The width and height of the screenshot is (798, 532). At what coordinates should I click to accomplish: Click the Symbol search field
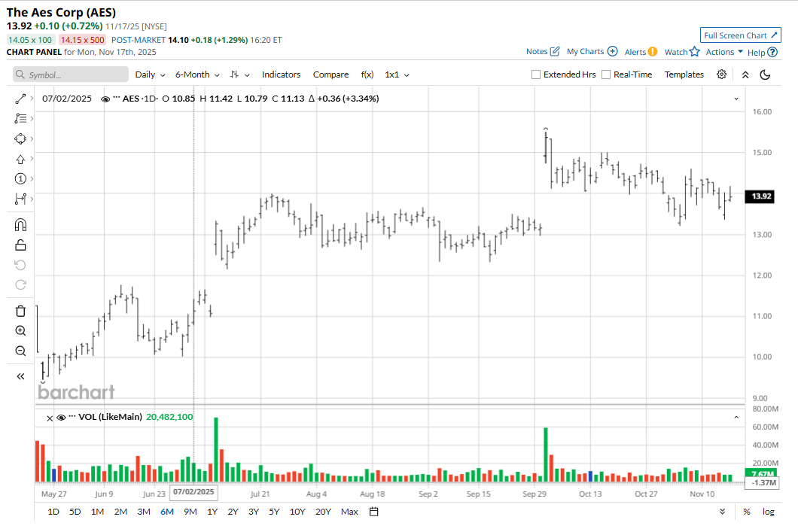[71, 74]
